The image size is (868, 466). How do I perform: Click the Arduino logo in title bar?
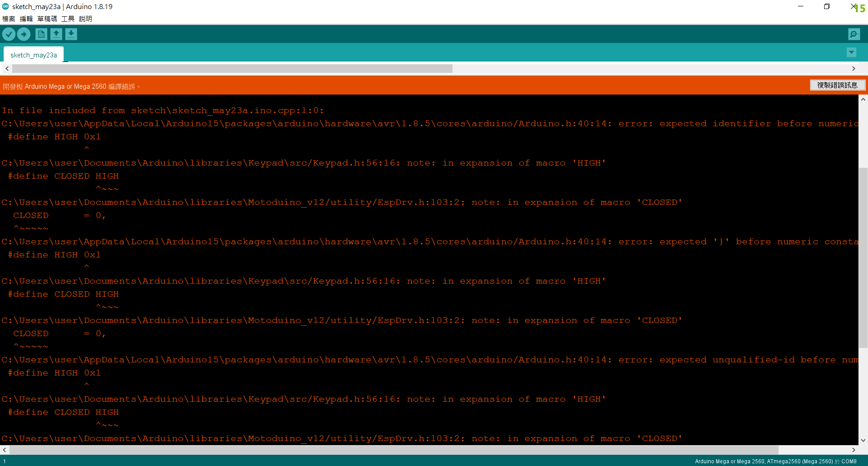tap(5, 6)
